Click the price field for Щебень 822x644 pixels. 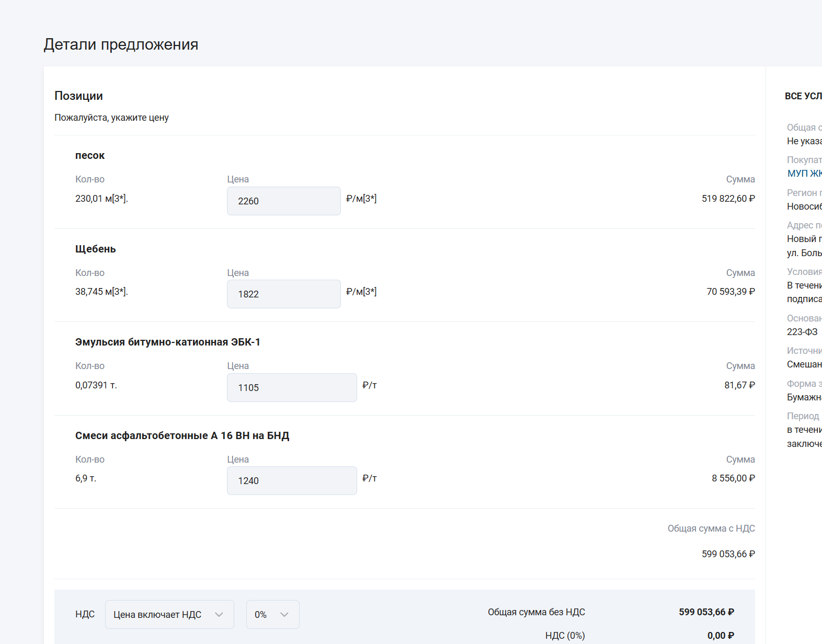tap(284, 294)
